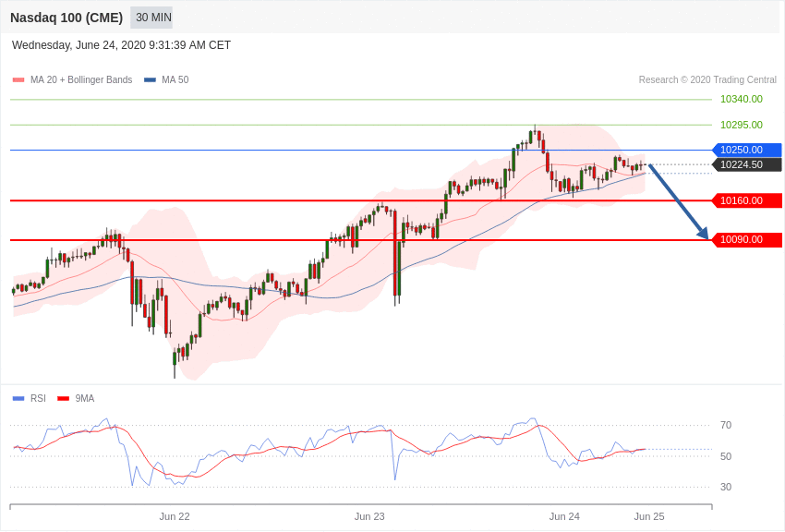785x532 pixels.
Task: Toggle the MA 50 legend entry
Action: tap(166, 80)
